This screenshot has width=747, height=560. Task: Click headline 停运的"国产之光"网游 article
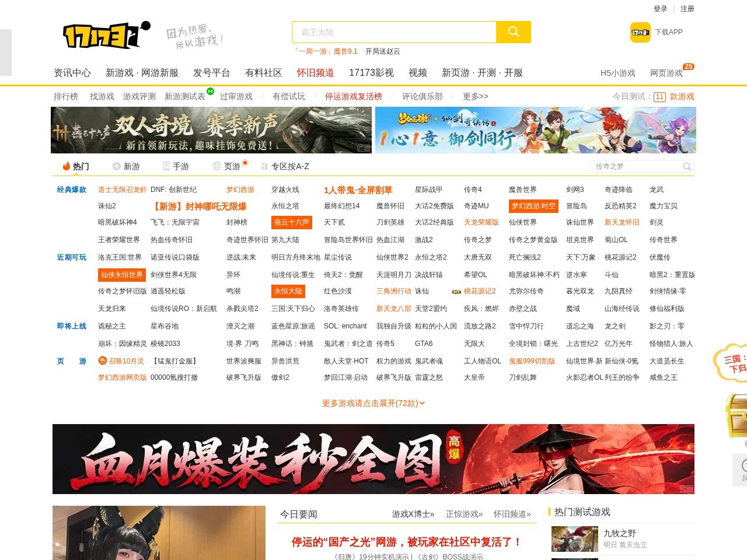click(x=406, y=542)
